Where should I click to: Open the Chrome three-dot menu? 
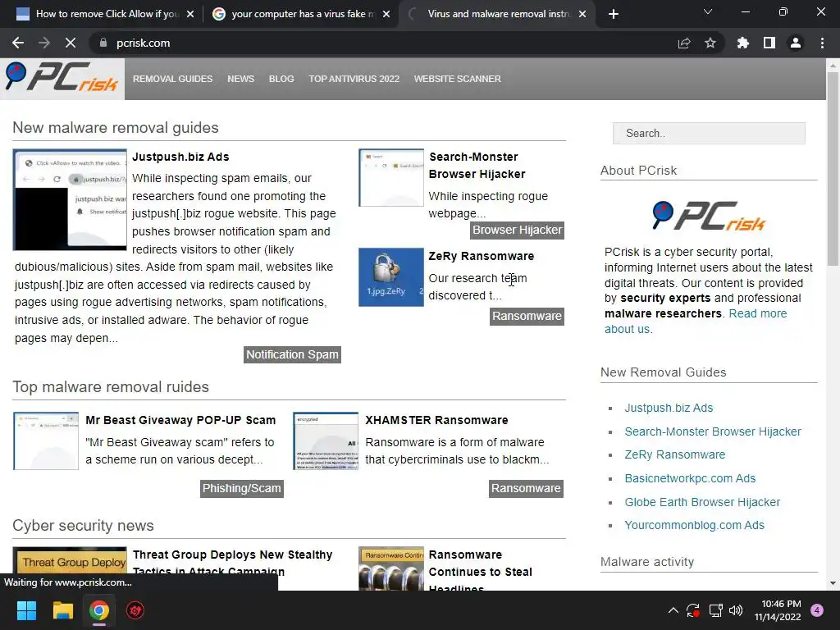pos(822,43)
